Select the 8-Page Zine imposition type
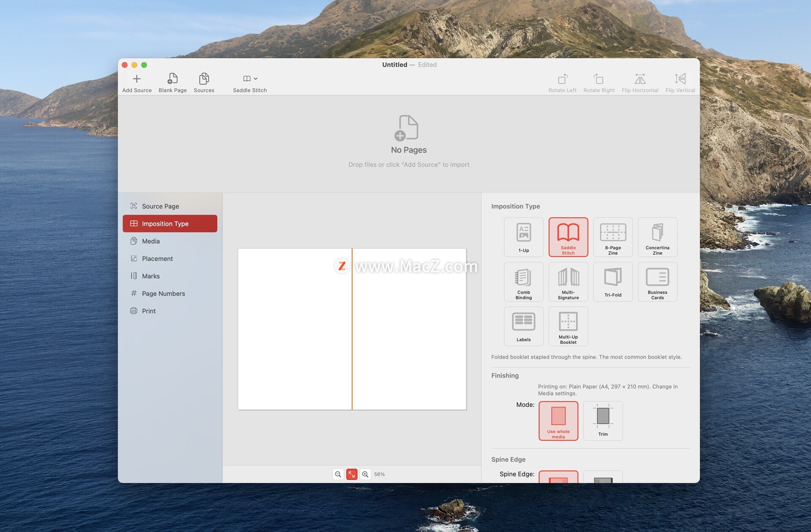The width and height of the screenshot is (811, 532). pyautogui.click(x=612, y=237)
